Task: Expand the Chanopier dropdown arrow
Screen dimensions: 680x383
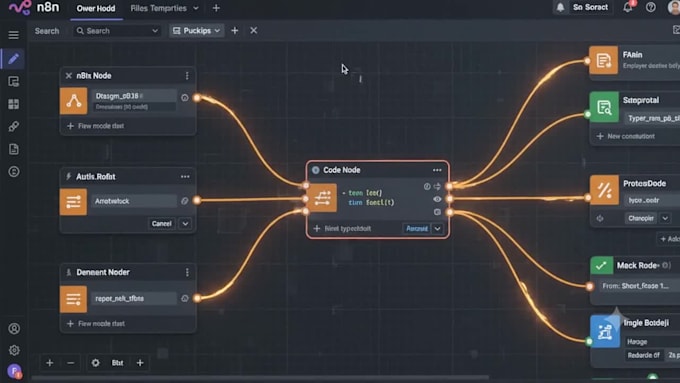Action: coord(665,218)
